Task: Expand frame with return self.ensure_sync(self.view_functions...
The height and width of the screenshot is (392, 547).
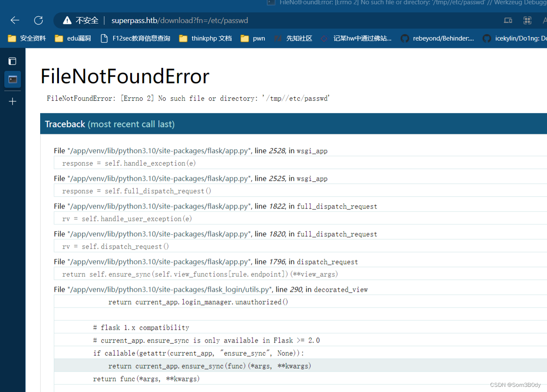Action: pos(300,274)
